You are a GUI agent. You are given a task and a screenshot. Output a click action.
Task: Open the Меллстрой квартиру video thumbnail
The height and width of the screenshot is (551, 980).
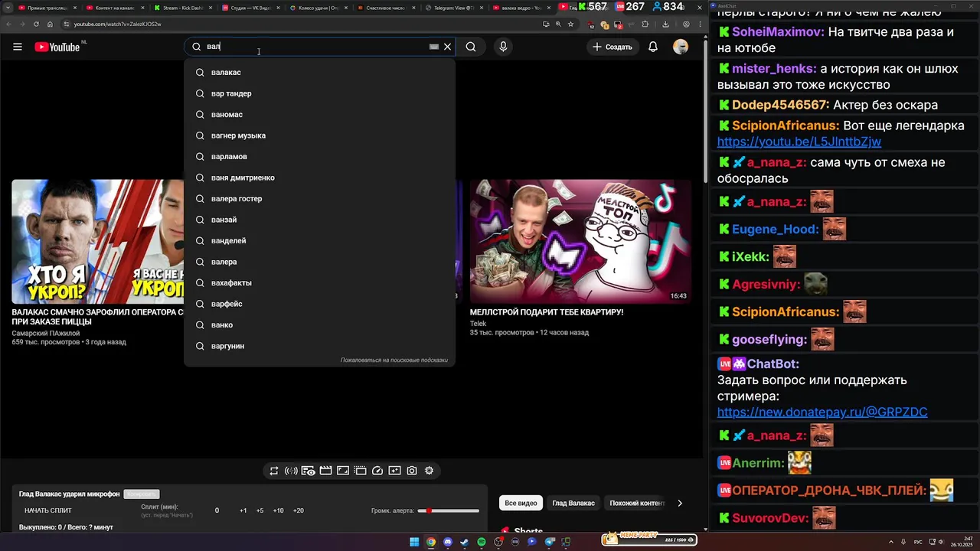(580, 241)
